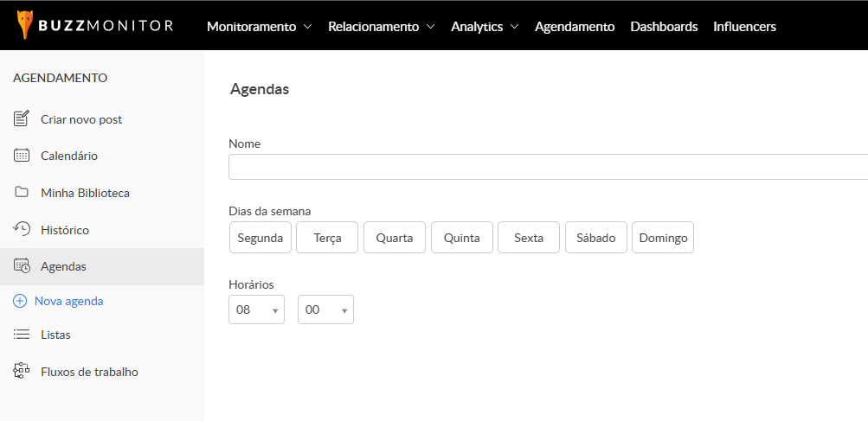This screenshot has height=421, width=868.
Task: Click the Histórico clock icon
Action: 22,229
